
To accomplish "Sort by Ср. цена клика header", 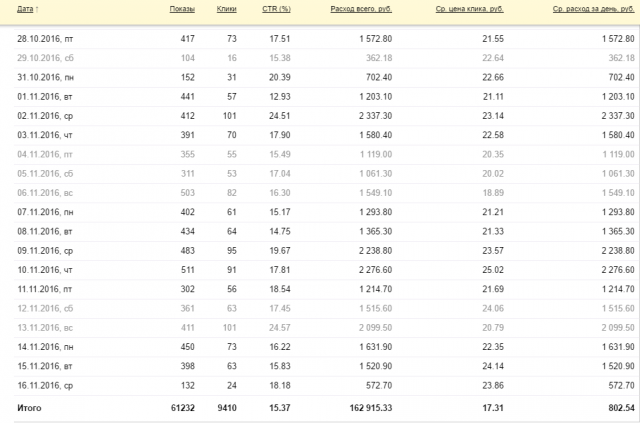I will click(x=469, y=9).
